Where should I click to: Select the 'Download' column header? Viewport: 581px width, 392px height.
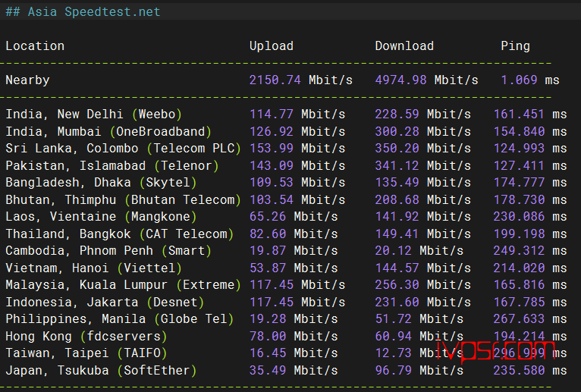tap(404, 46)
